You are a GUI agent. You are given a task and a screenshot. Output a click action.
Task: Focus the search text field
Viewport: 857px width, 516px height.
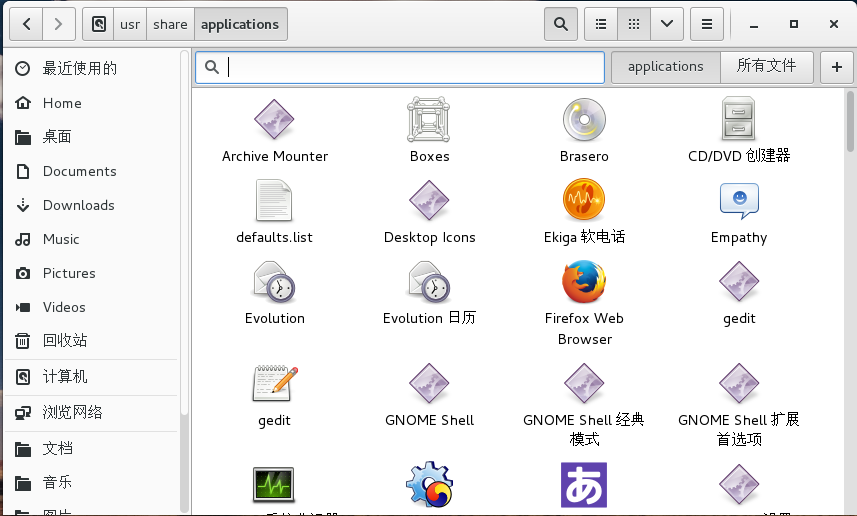coord(400,67)
